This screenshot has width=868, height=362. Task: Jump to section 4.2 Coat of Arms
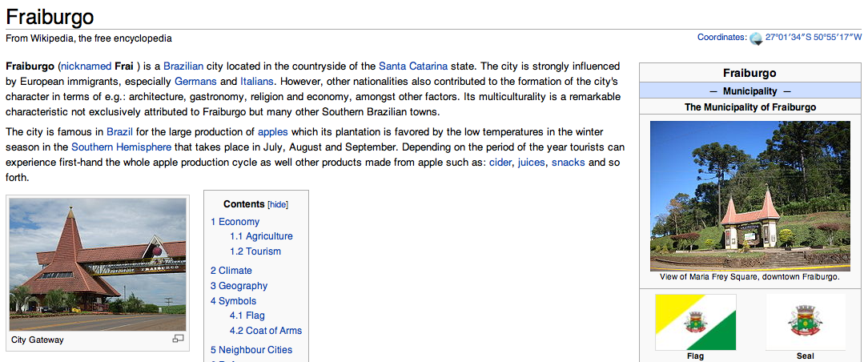pyautogui.click(x=266, y=331)
